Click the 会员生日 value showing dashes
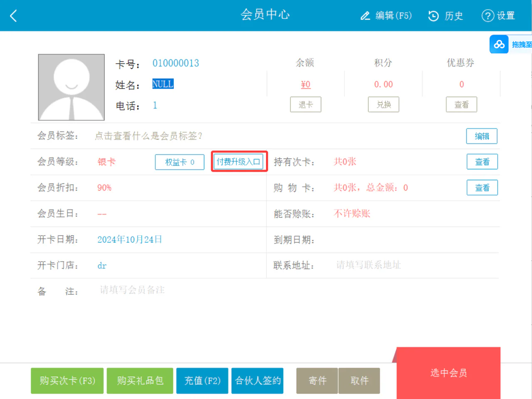 tap(102, 214)
